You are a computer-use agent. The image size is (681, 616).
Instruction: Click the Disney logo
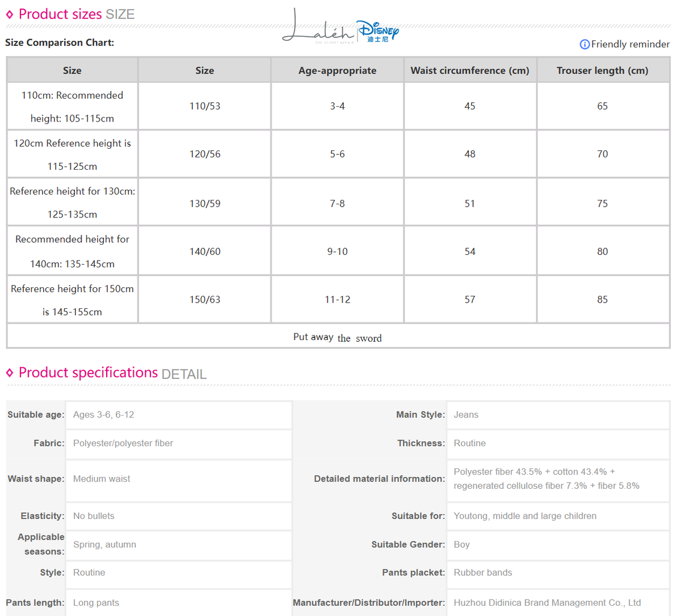tap(378, 31)
